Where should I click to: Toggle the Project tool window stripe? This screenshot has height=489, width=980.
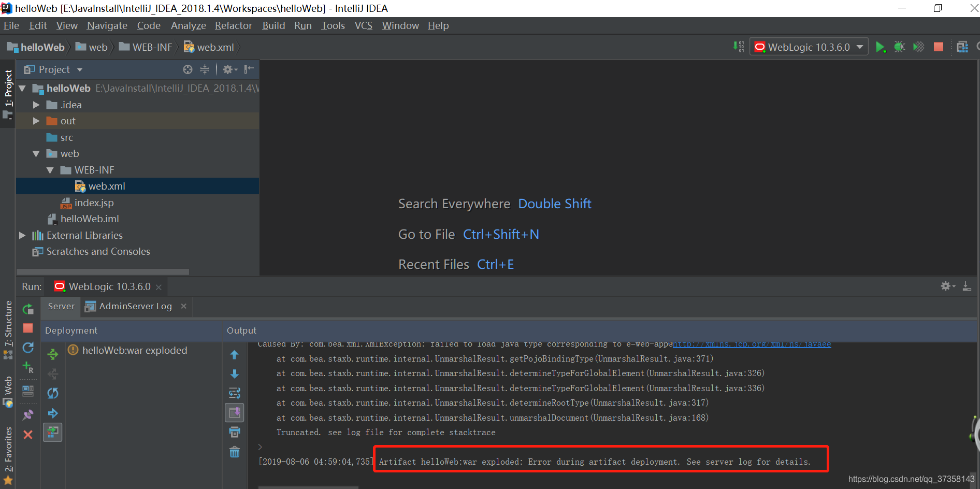tap(8, 94)
